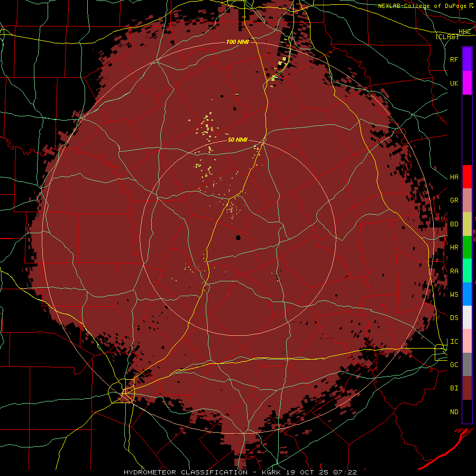Image resolution: width=476 pixels, height=476 pixels.
Task: Click the light pink IC legend swatch
Action: [467, 341]
